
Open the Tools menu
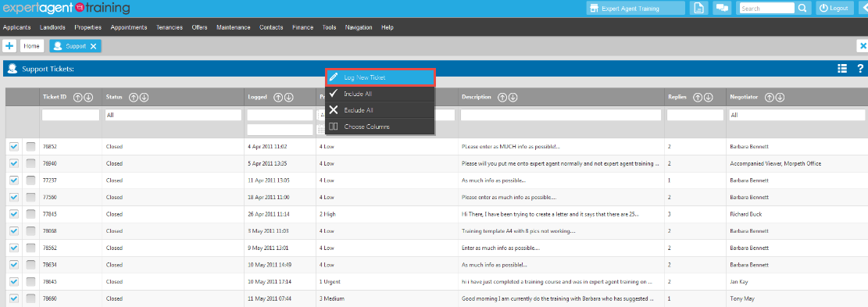(x=330, y=27)
